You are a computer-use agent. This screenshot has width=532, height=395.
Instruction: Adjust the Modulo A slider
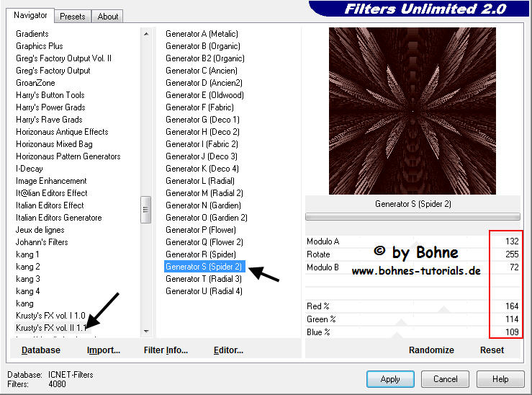tap(410, 241)
